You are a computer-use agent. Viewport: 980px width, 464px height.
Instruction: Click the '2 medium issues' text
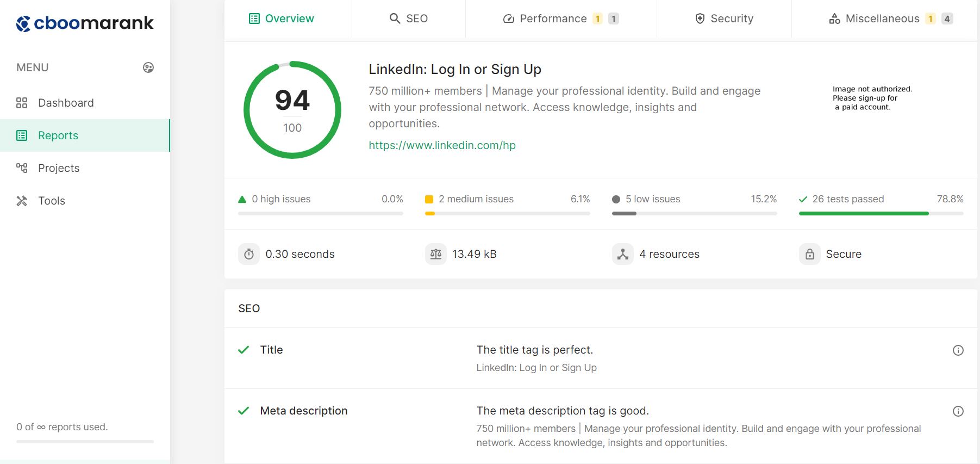[476, 199]
